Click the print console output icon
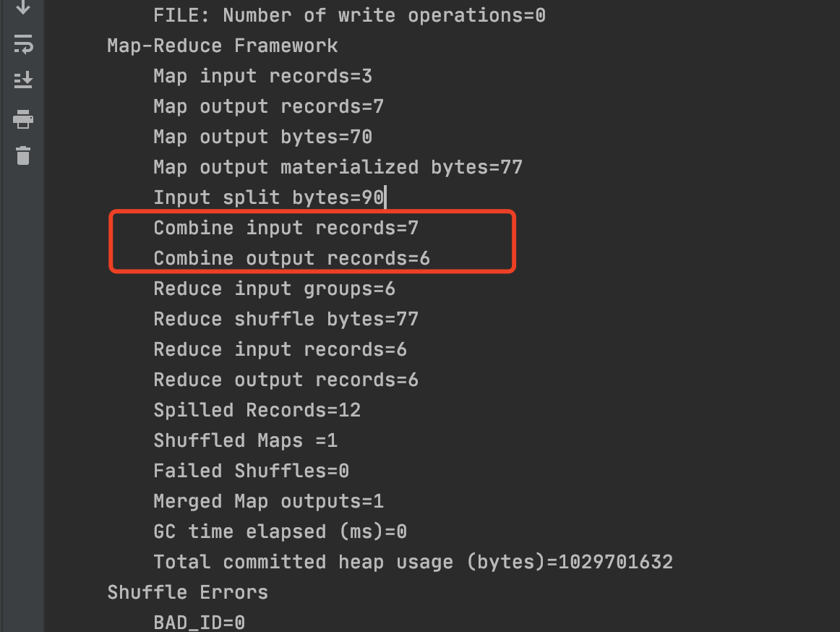The width and height of the screenshot is (840, 632). click(23, 119)
